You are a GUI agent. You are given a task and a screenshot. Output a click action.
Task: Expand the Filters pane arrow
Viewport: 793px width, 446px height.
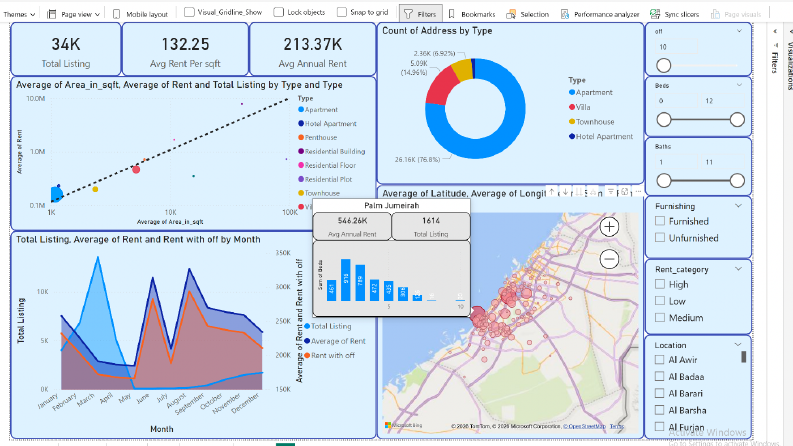point(774,31)
